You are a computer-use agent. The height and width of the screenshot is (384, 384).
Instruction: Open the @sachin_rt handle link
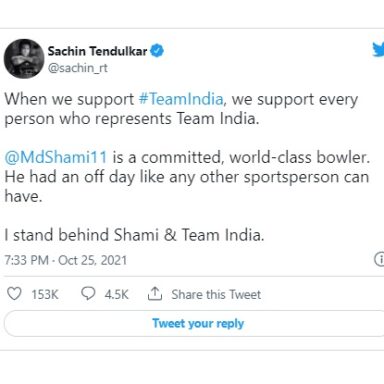pos(78,68)
